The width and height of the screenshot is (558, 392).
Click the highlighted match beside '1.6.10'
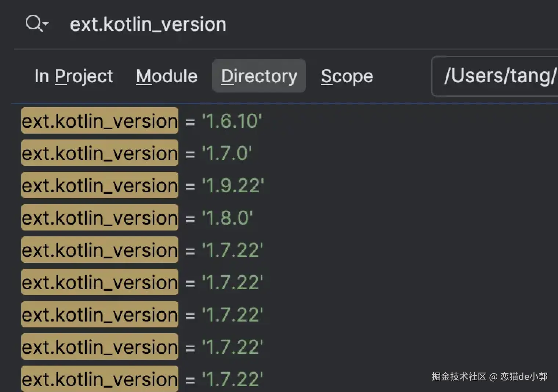coord(100,121)
